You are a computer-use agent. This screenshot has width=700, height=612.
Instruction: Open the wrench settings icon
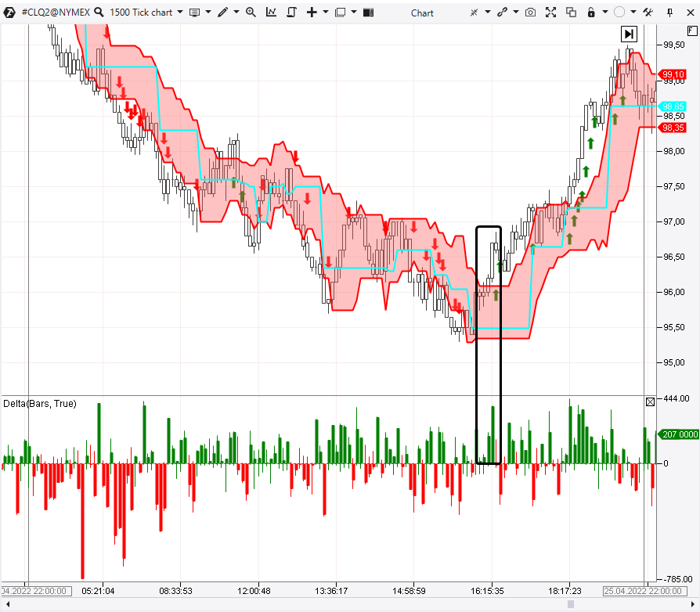point(648,13)
